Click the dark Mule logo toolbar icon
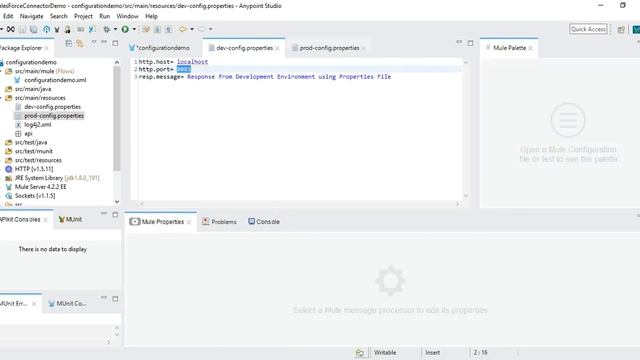Viewport: 640px width, 360px height. pos(57,29)
